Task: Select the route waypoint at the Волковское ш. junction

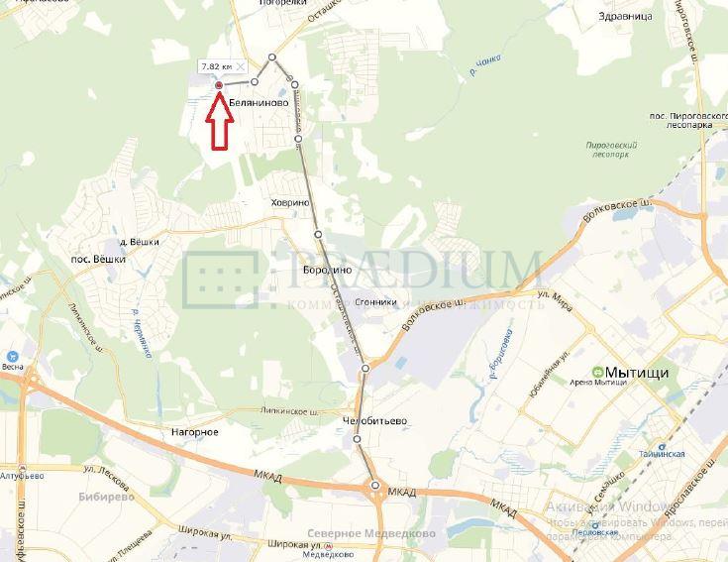Action: (365, 369)
